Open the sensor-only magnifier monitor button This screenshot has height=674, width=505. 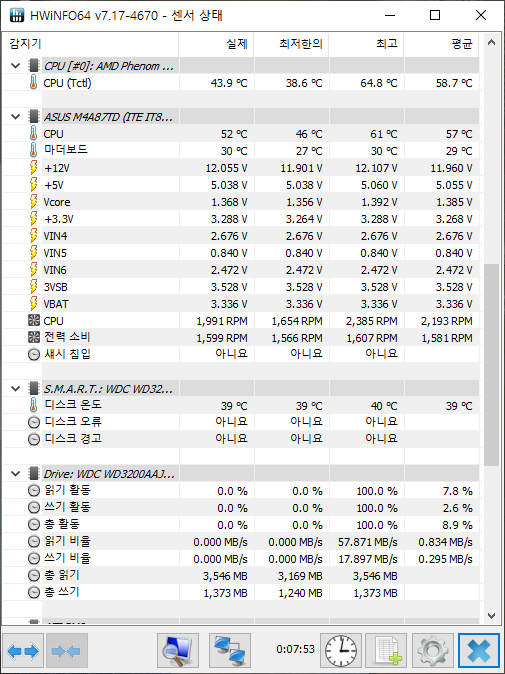(178, 651)
